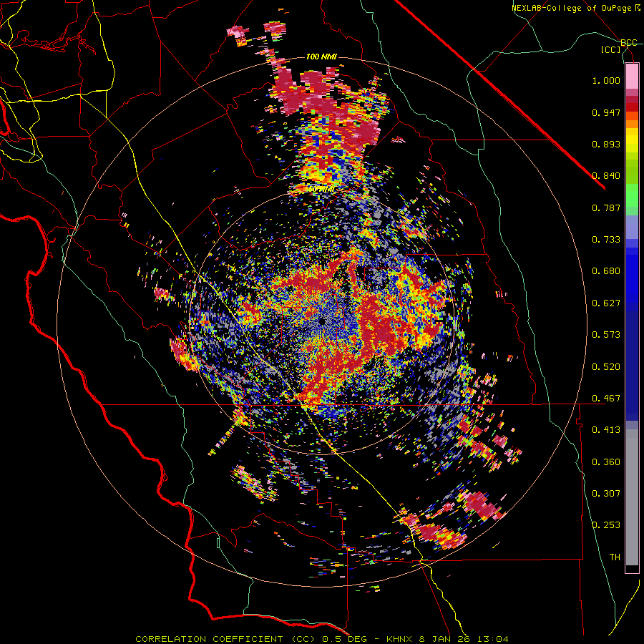This screenshot has height=644, width=644.
Task: Click the 0.413 legend value
Action: (x=606, y=430)
